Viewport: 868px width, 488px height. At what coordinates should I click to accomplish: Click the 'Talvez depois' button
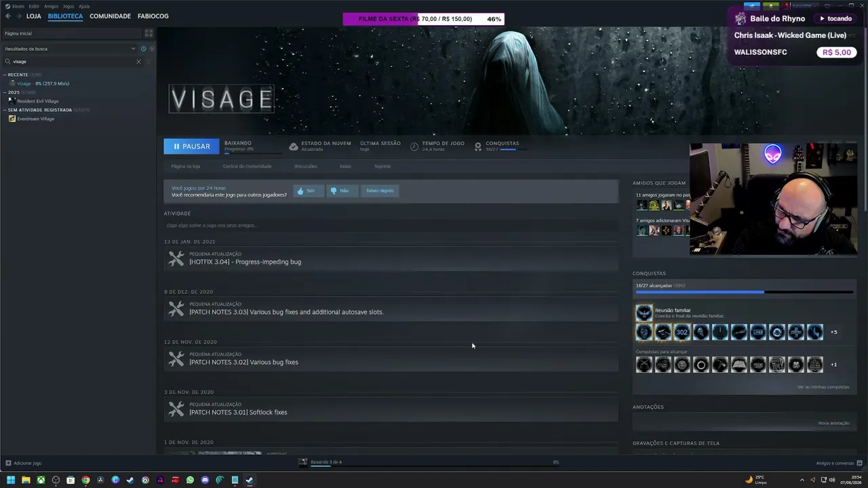click(x=380, y=191)
